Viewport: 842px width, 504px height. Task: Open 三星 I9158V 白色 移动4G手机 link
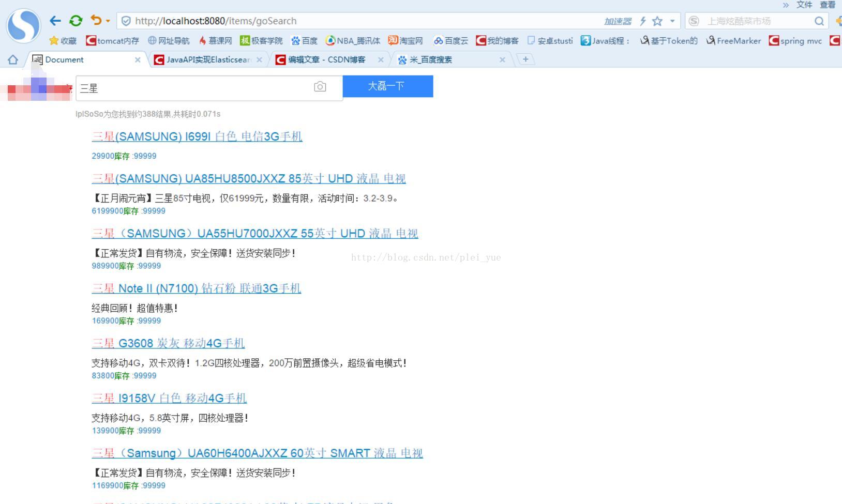[x=169, y=398]
